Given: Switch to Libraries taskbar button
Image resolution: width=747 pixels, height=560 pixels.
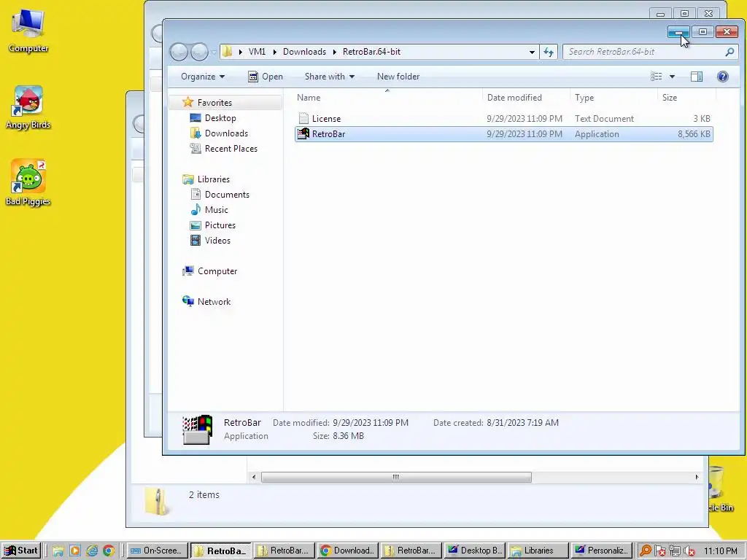Looking at the screenshot, I should click(x=538, y=551).
